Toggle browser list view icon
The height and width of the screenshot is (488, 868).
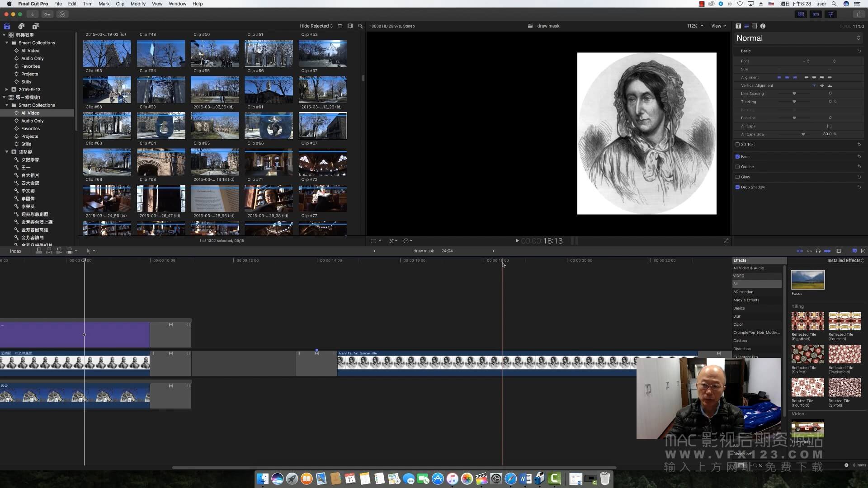pos(340,26)
